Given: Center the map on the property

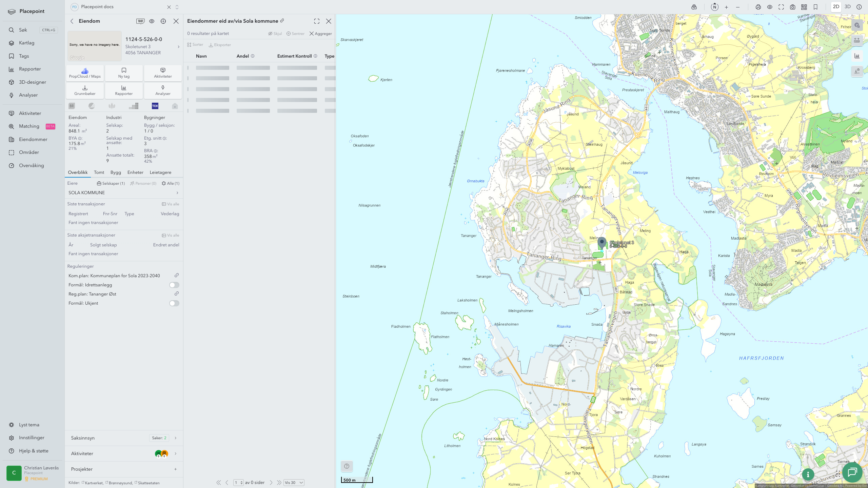Looking at the screenshot, I should pos(163,21).
